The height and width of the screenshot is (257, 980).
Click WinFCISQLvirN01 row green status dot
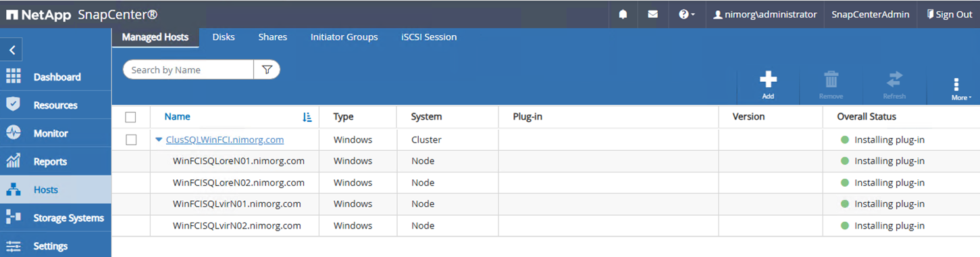(x=844, y=204)
